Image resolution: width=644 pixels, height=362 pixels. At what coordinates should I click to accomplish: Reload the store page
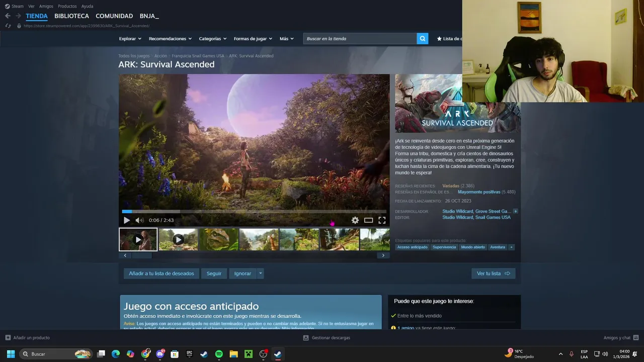click(x=8, y=26)
